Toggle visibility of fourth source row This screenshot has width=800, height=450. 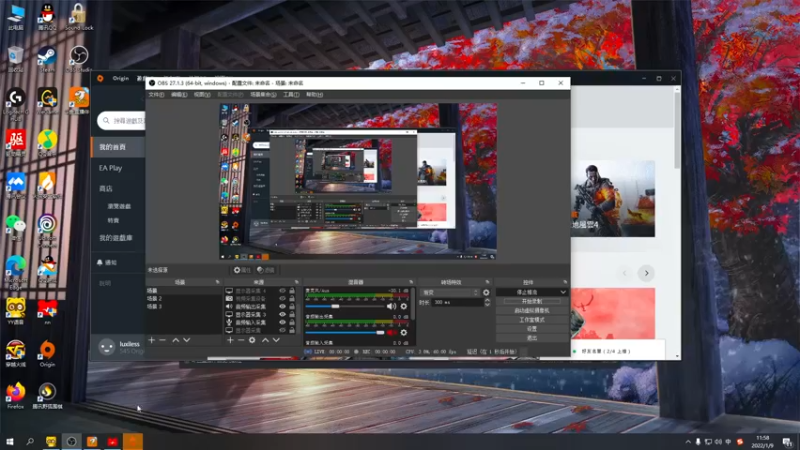point(282,314)
